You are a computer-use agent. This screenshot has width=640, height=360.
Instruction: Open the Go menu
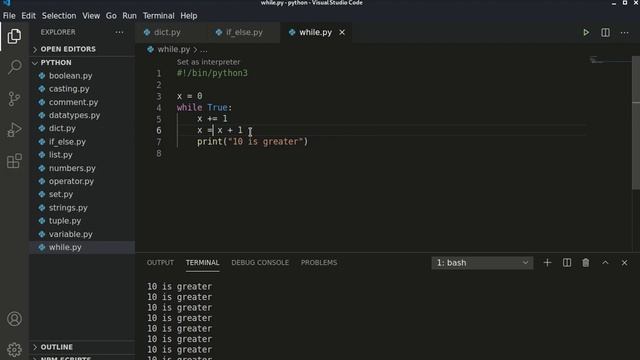(111, 16)
